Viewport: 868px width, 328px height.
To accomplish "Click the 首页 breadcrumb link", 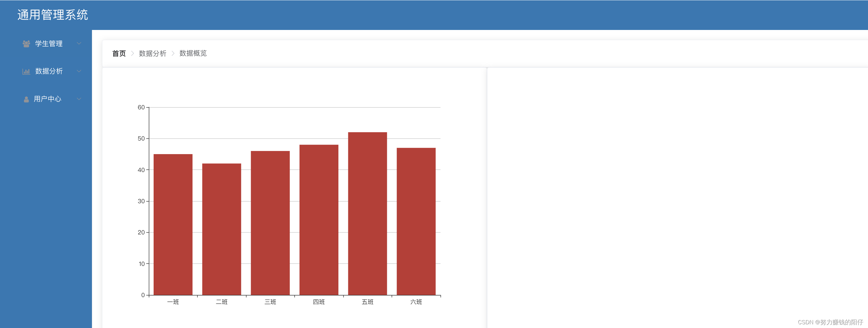I will [x=119, y=53].
